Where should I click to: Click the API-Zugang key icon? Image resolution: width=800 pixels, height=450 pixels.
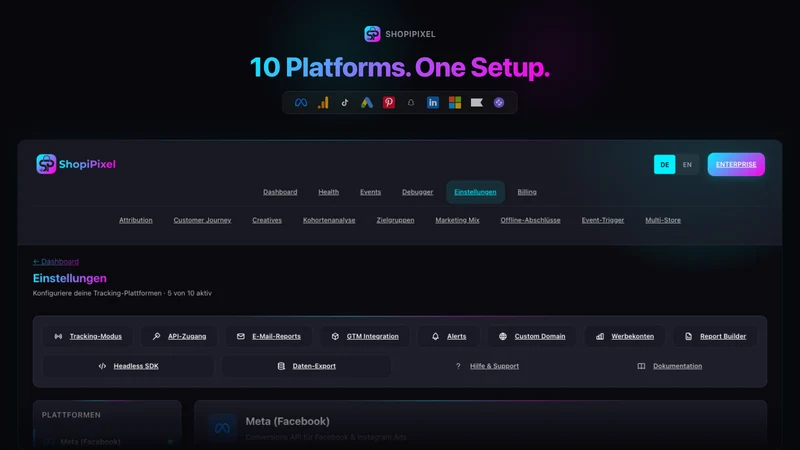click(x=157, y=336)
